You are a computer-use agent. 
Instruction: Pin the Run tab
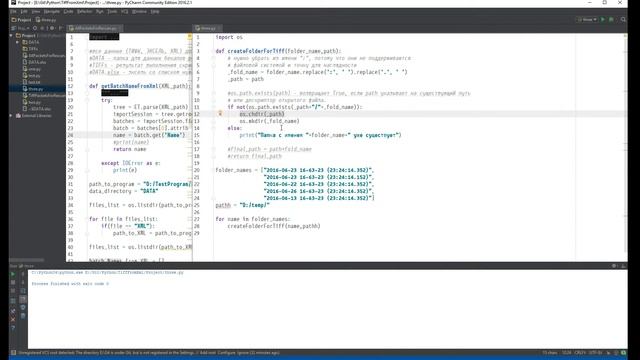(13, 311)
